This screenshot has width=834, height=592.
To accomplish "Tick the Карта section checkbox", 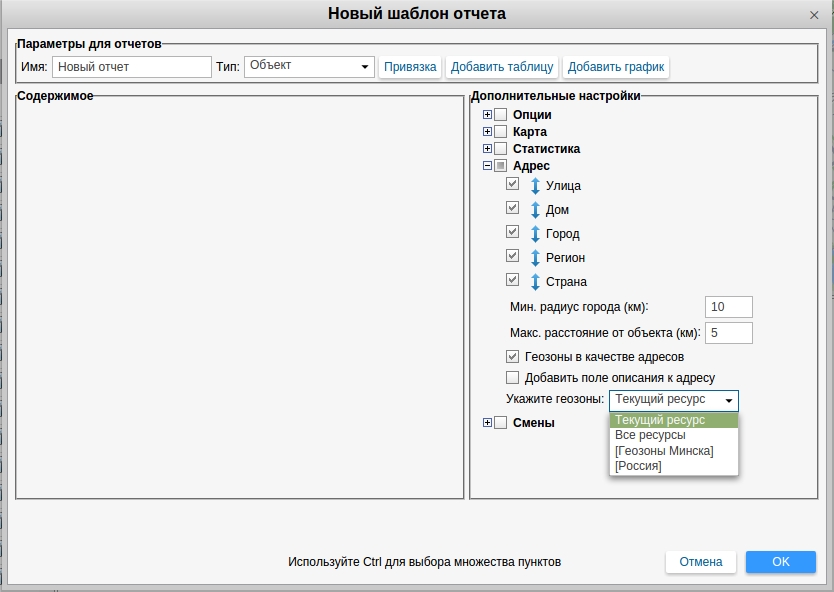I will (501, 132).
